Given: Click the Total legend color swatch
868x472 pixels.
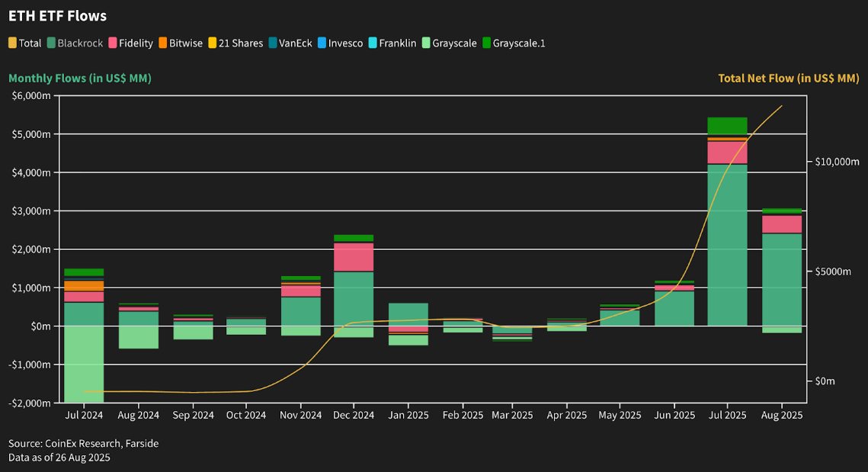Looking at the screenshot, I should 12,43.
